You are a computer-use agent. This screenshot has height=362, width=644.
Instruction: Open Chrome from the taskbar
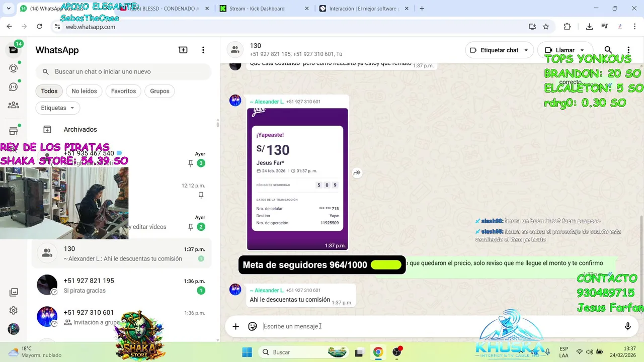(x=378, y=352)
